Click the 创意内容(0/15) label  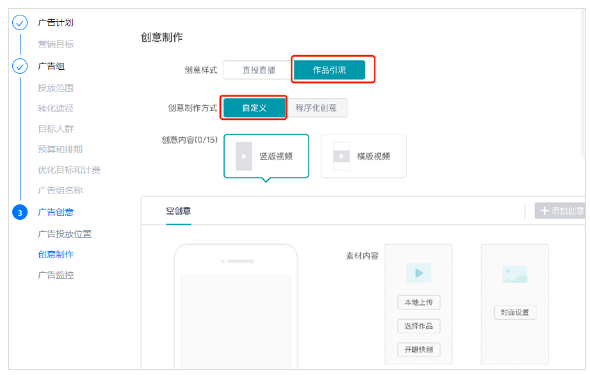tap(190, 140)
